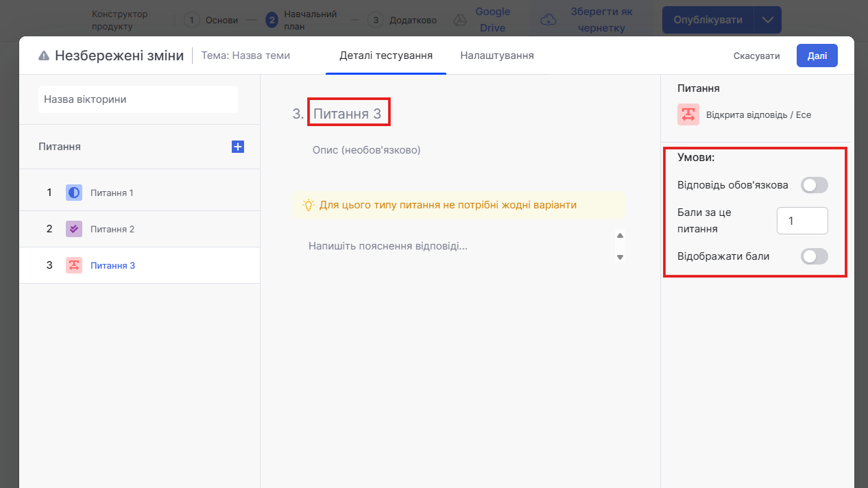Click the Назва вікторини input field

(x=138, y=99)
